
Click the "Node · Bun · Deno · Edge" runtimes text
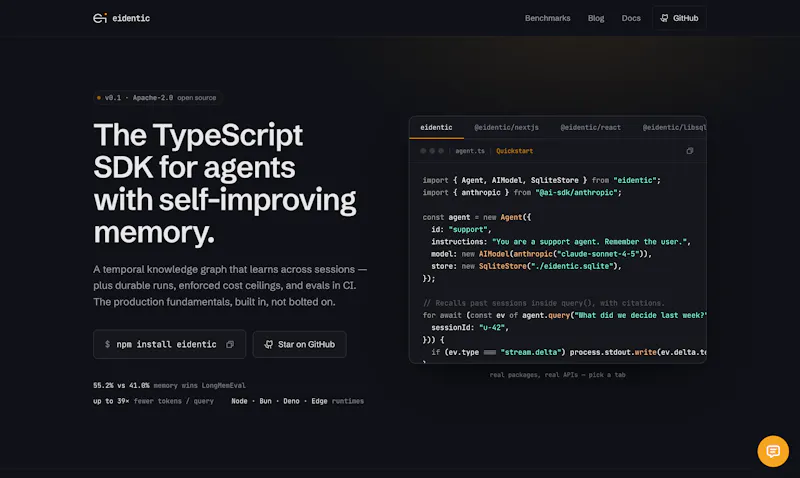point(279,401)
